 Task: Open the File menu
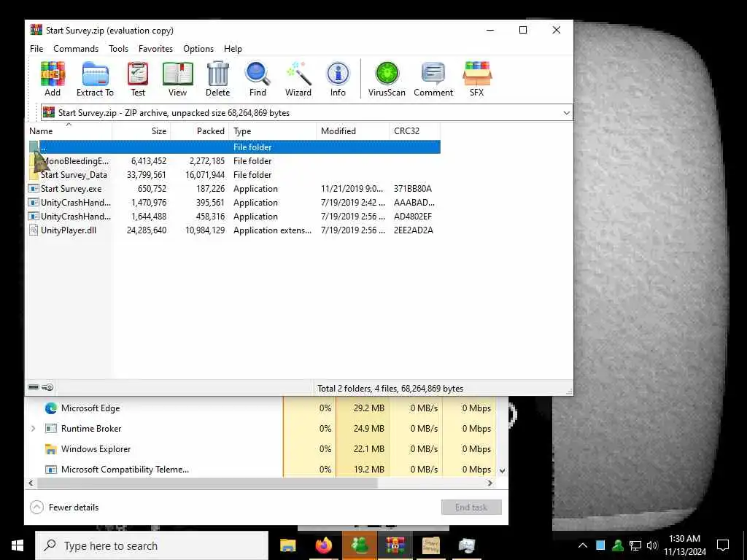(x=36, y=49)
